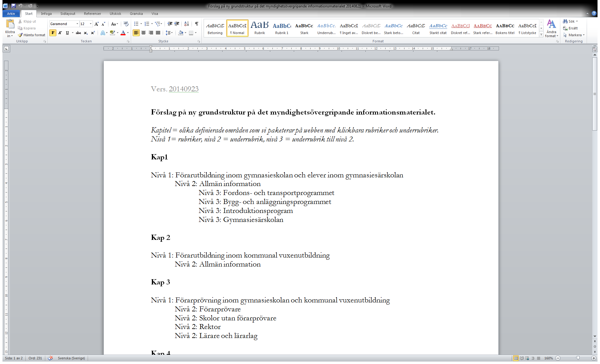Toggle underline (U) formatting
Image resolution: width=600 pixels, height=364 pixels.
67,33
